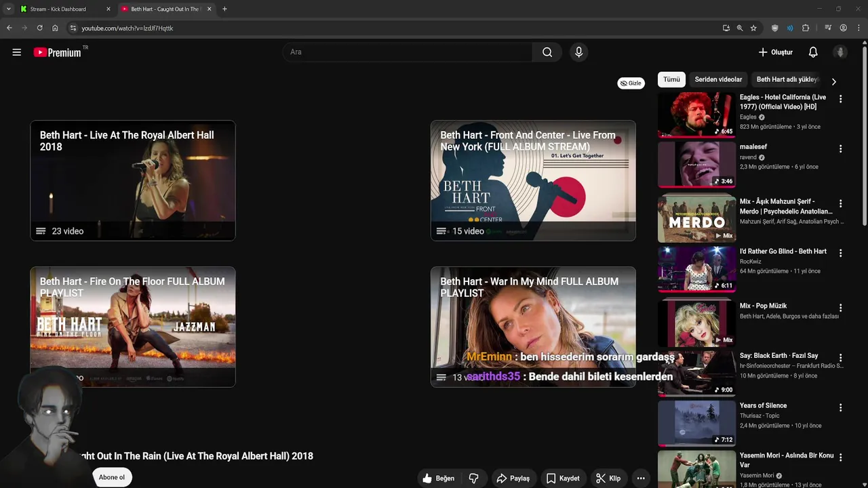Subscribe with Abone ol button
This screenshot has height=488, width=868.
tap(112, 477)
